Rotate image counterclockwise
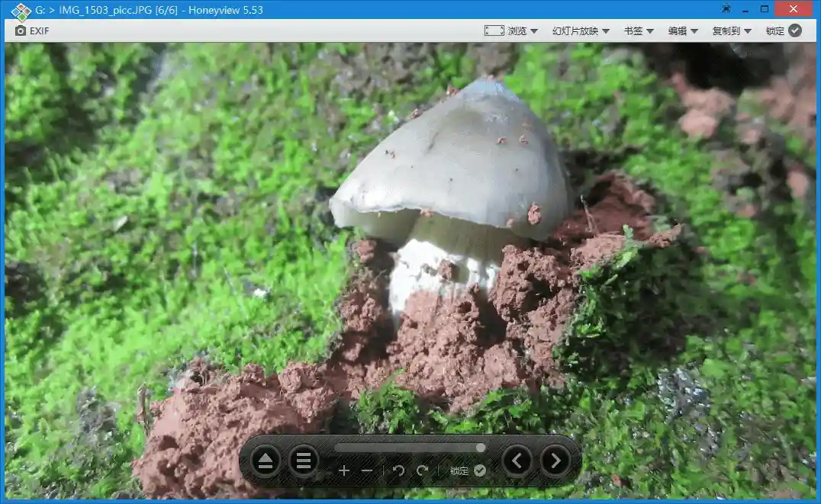 tap(398, 471)
